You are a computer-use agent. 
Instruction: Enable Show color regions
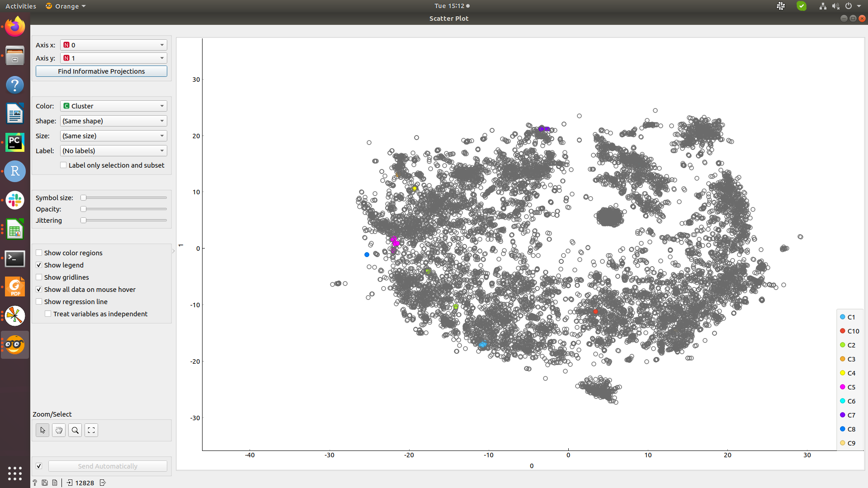click(x=39, y=253)
